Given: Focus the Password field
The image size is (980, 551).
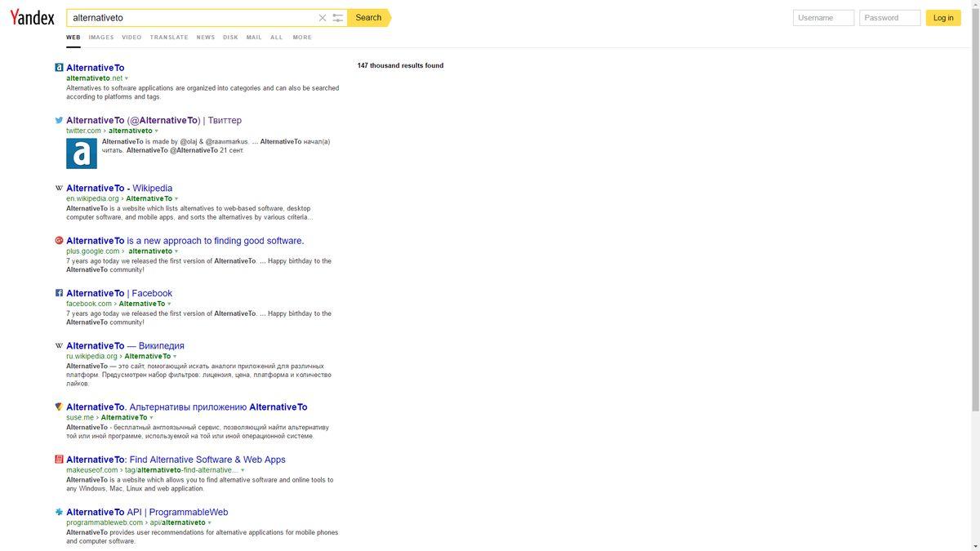Looking at the screenshot, I should click(x=890, y=18).
